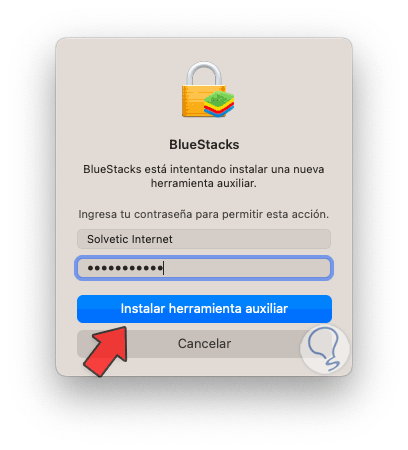The image size is (408, 450).
Task: Cancel the BlueStacks helper installation
Action: (x=204, y=344)
